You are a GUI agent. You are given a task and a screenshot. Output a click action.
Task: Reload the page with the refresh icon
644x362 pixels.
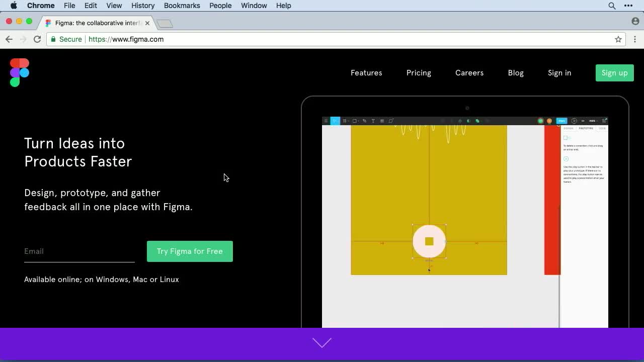click(x=37, y=39)
